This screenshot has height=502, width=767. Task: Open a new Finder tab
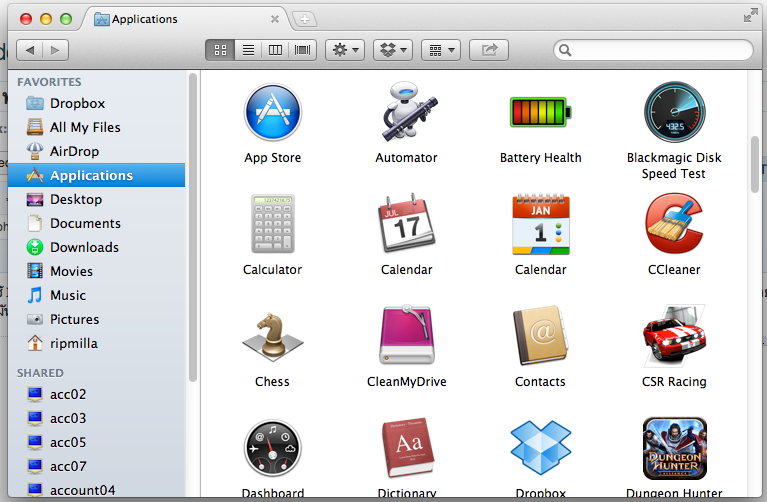(304, 19)
